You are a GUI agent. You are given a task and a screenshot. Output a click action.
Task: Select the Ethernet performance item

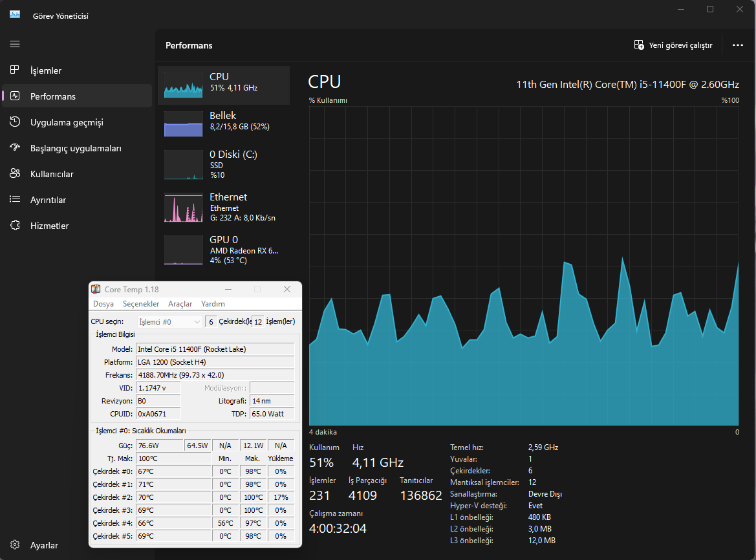[224, 207]
